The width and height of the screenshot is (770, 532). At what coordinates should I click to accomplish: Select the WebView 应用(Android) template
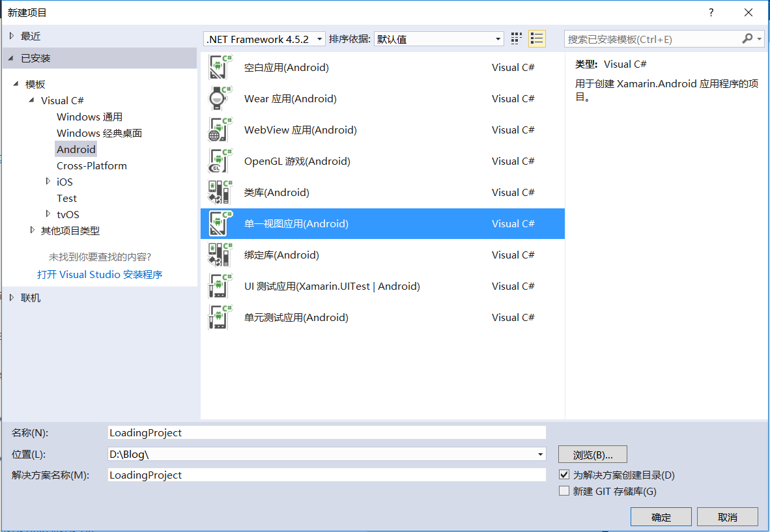[x=382, y=130]
